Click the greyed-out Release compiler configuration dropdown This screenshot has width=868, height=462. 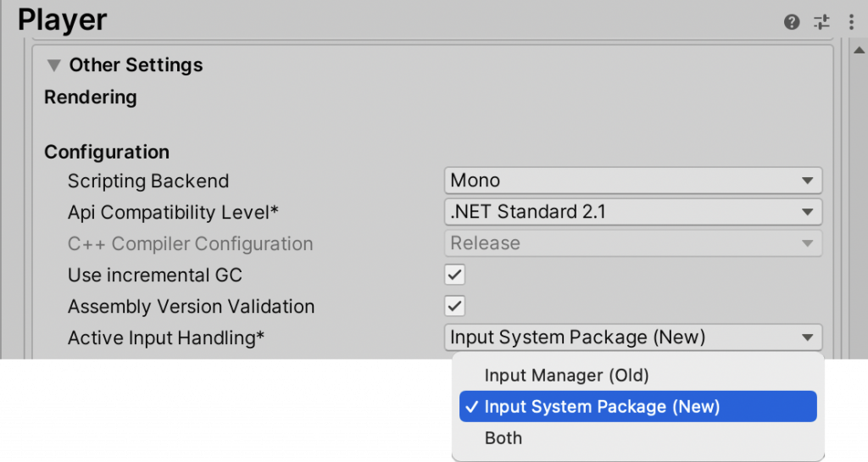632,243
